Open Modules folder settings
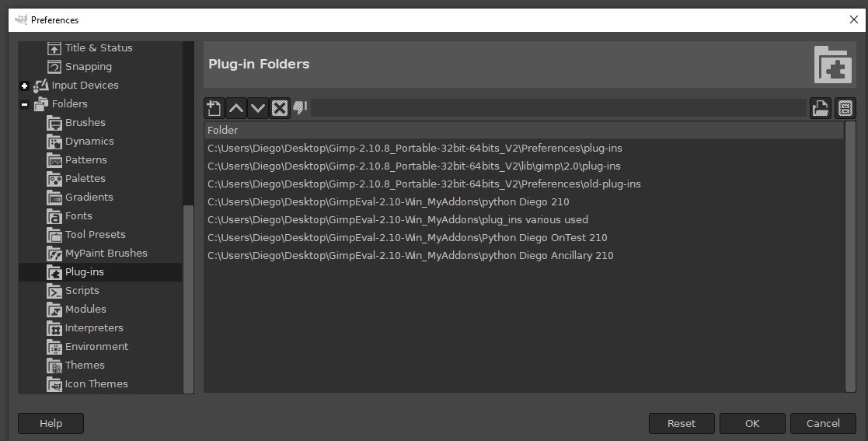 click(x=85, y=309)
